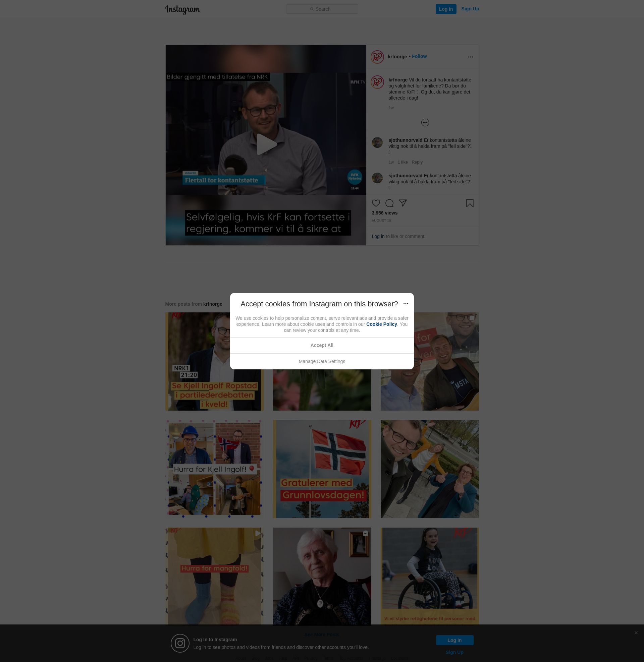The height and width of the screenshot is (662, 644).
Task: Open 'Gratulerer med Grunnlovsdagen!' flag post
Action: pos(322,469)
